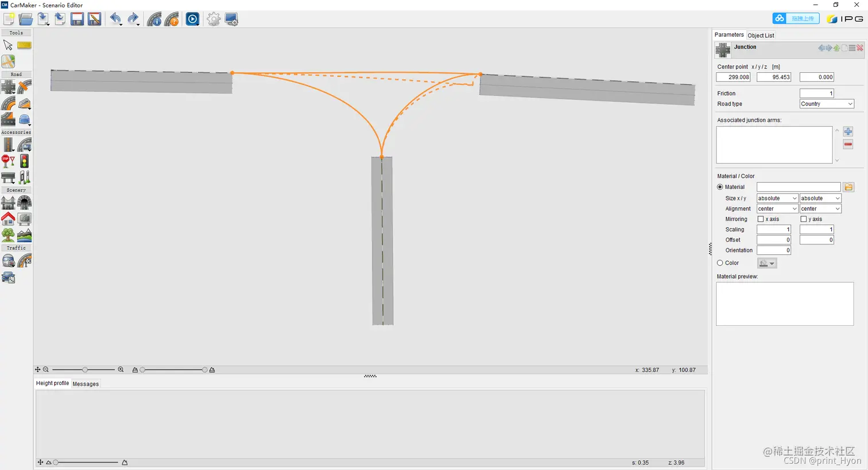The height and width of the screenshot is (470, 868).
Task: Select the curved road segment tool
Action: (x=8, y=103)
